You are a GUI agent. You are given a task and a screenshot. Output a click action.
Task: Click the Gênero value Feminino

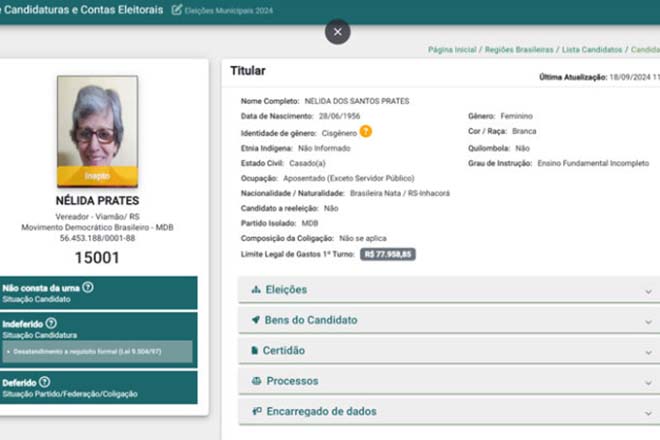tap(516, 116)
